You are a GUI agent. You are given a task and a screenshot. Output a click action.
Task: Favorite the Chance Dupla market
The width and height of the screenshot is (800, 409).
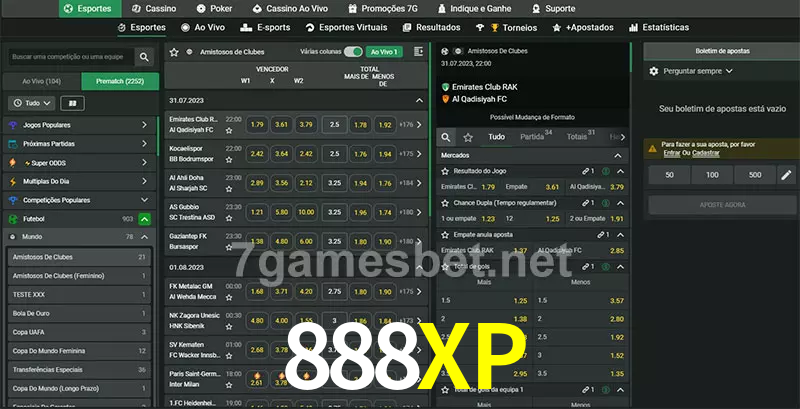coord(445,203)
